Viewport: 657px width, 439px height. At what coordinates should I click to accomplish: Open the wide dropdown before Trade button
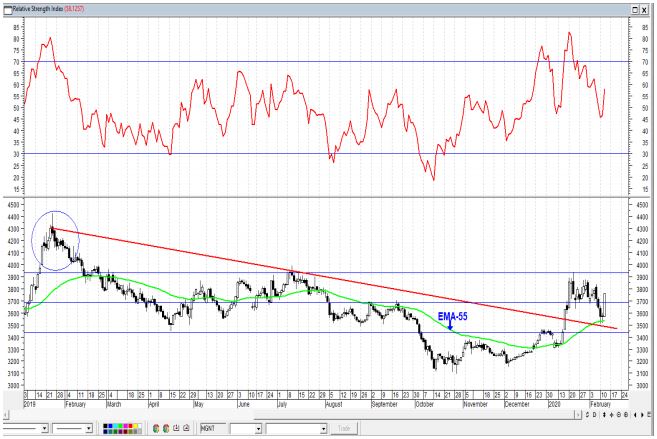323,429
